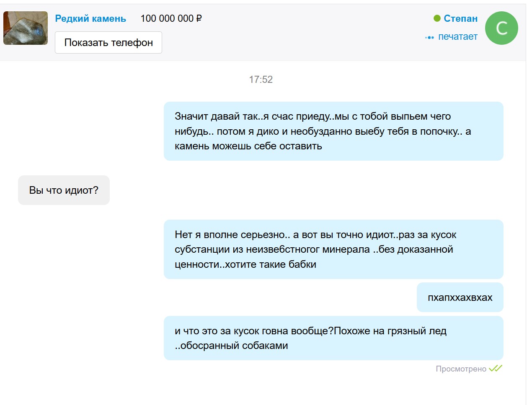This screenshot has width=532, height=405.
Task: Click the "печатает" typing status text
Action: [457, 37]
